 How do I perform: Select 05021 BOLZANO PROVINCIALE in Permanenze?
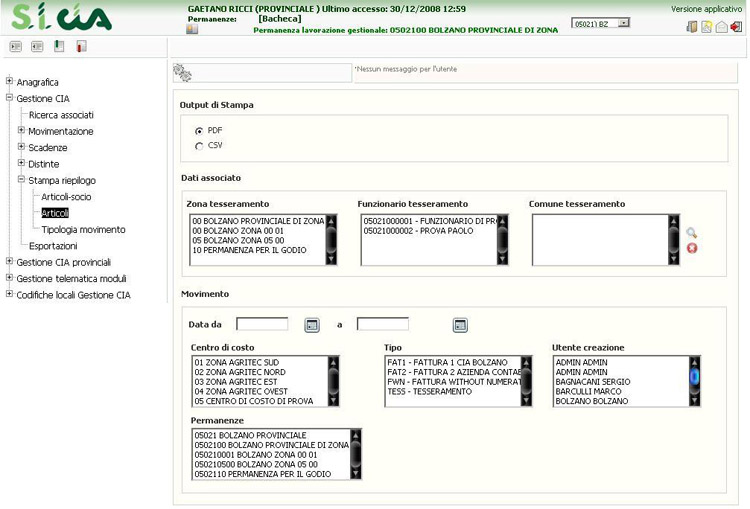250,435
